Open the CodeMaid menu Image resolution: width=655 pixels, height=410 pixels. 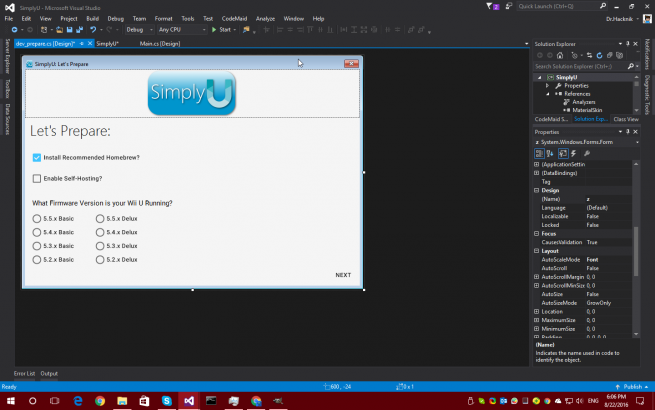(x=234, y=19)
